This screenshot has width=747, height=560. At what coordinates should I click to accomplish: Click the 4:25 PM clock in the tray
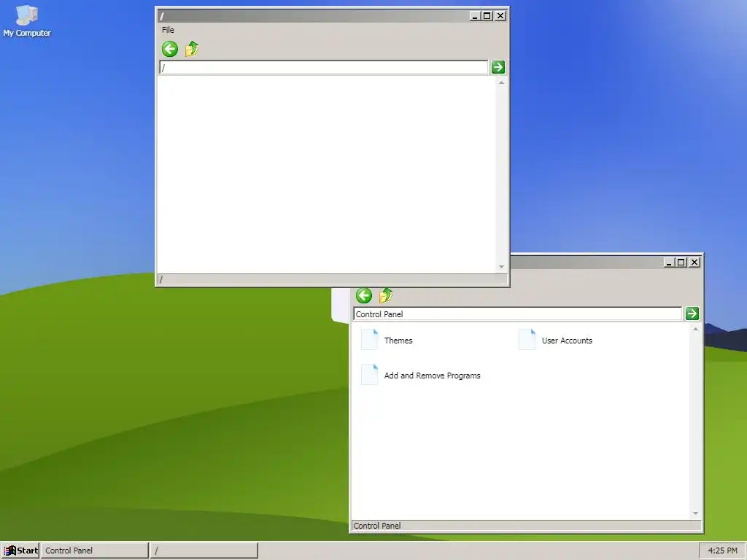(721, 551)
